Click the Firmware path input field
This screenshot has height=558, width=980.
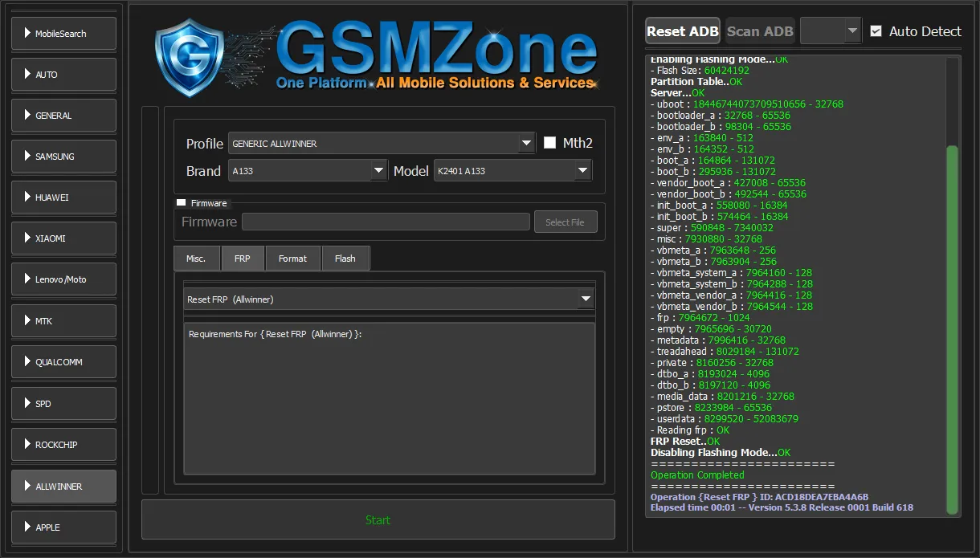(x=386, y=222)
